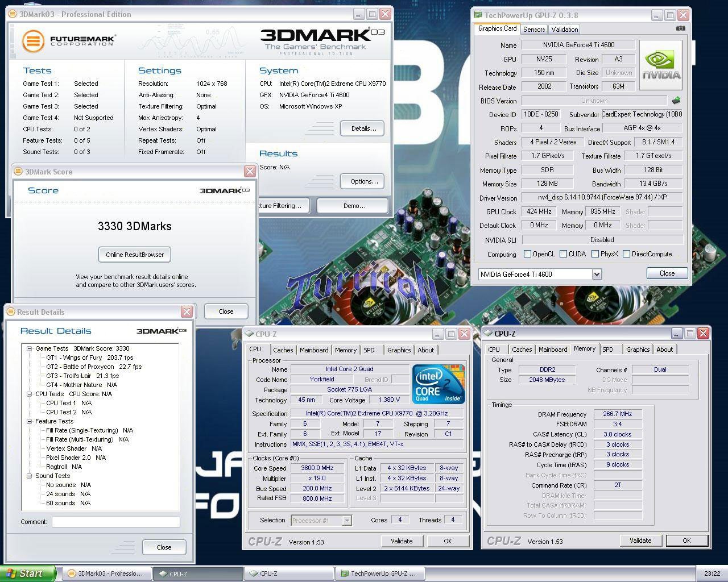Select GT2 - Battle of Proxycon row
The height and width of the screenshot is (582, 728).
tap(94, 367)
